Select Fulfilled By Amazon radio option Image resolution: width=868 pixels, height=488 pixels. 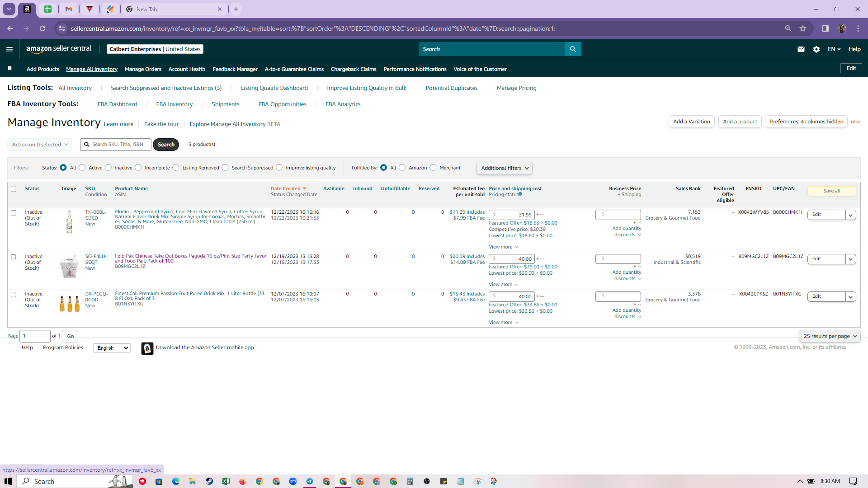click(x=402, y=168)
